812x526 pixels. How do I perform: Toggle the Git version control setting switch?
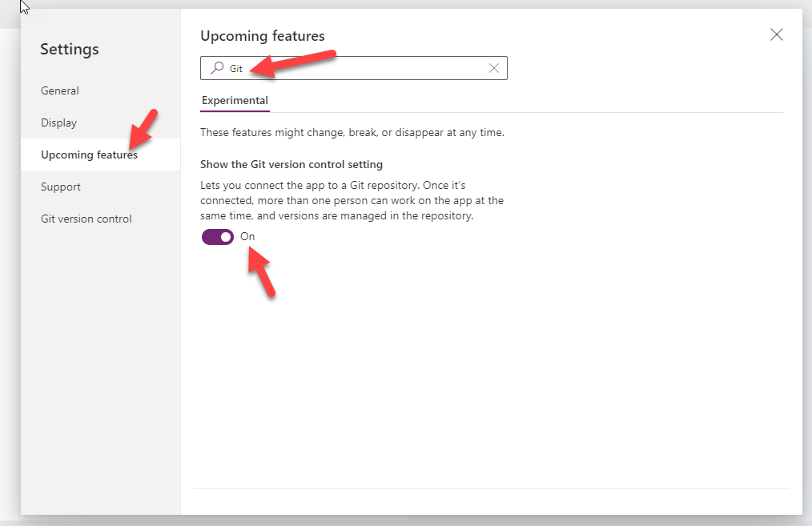(x=218, y=237)
